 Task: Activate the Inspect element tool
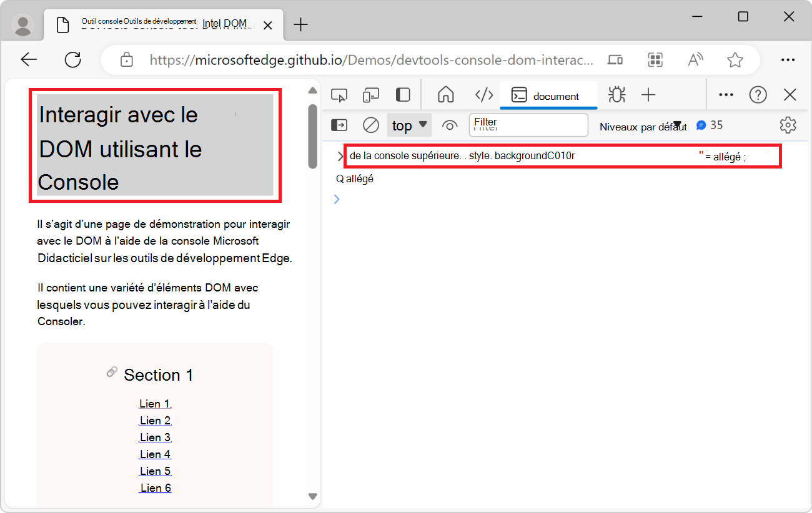click(x=339, y=94)
